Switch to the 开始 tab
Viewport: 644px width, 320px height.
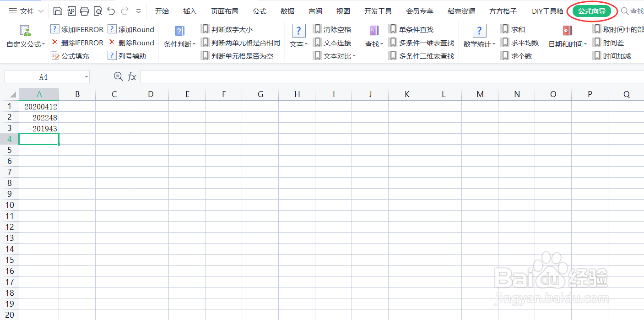[162, 11]
